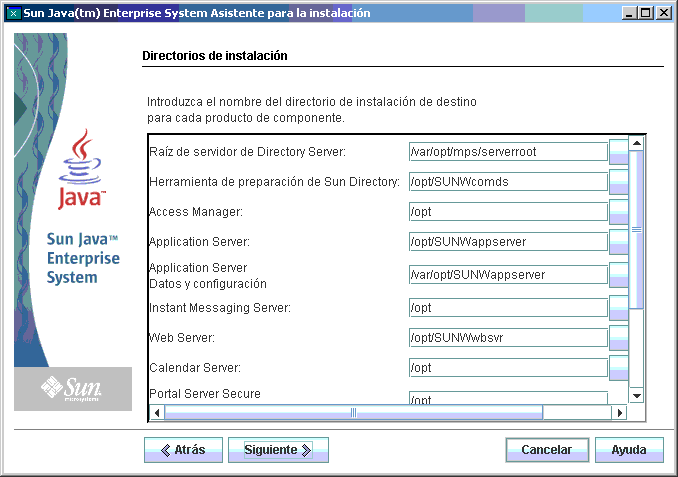The width and height of the screenshot is (678, 477).
Task: Click the 'Web Server:' label
Action: point(182,337)
